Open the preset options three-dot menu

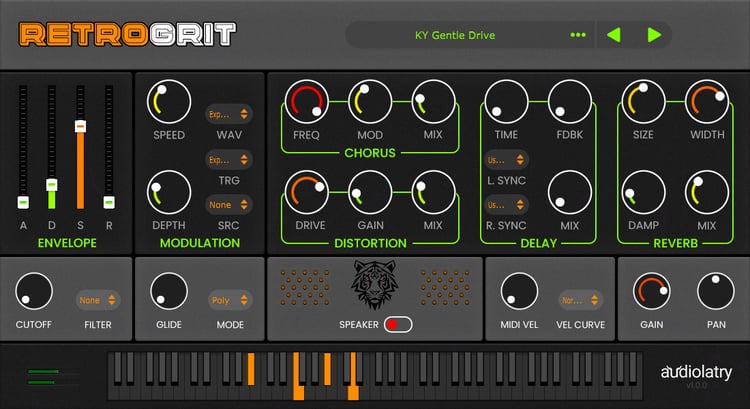(578, 35)
